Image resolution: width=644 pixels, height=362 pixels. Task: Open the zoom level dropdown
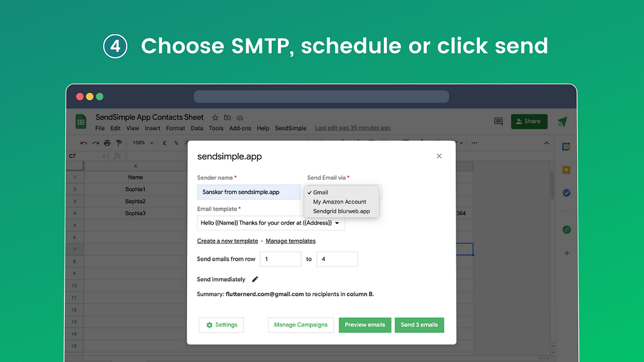click(x=142, y=143)
